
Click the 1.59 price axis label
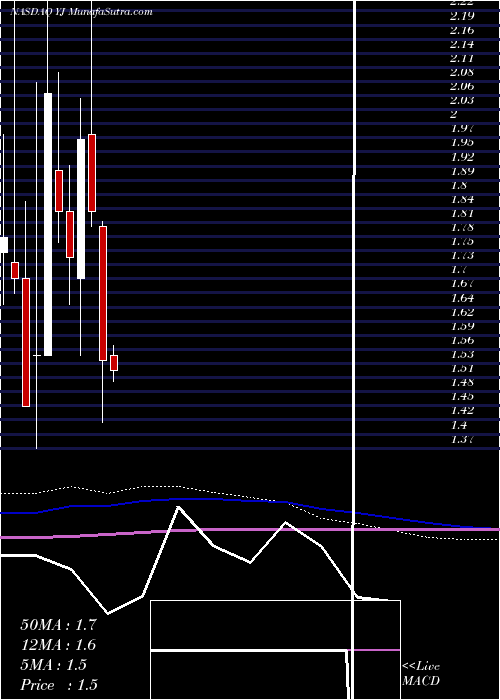462,326
